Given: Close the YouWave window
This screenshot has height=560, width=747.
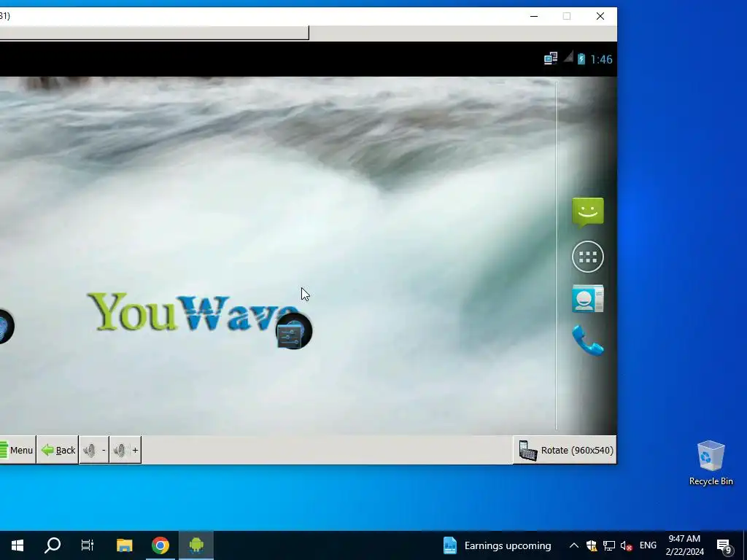Looking at the screenshot, I should point(600,16).
